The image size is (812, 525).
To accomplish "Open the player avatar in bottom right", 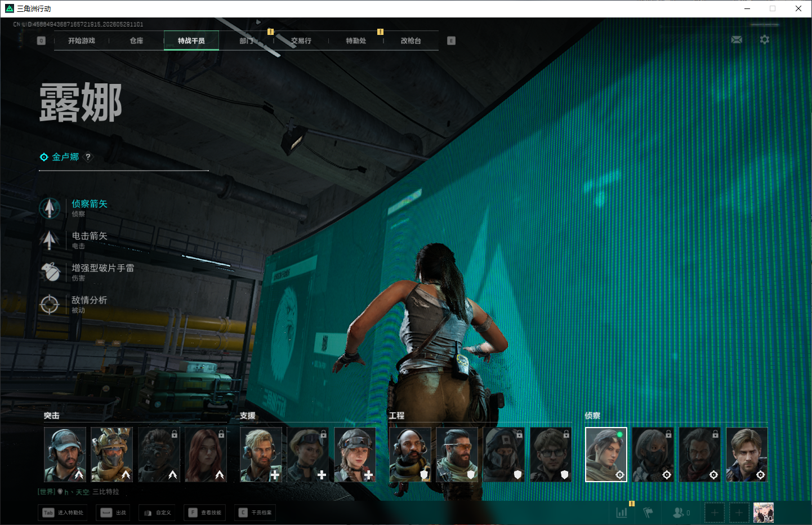I will tap(764, 513).
